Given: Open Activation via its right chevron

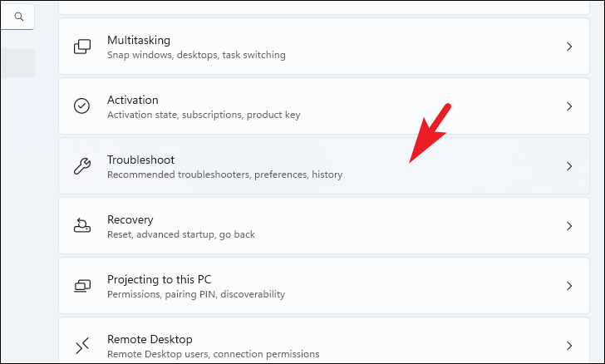Looking at the screenshot, I should tap(569, 106).
